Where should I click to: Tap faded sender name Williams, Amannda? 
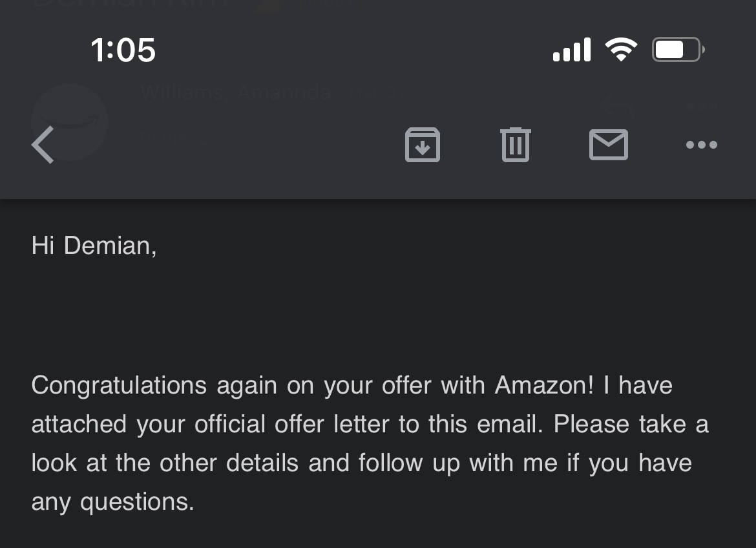coord(236,92)
